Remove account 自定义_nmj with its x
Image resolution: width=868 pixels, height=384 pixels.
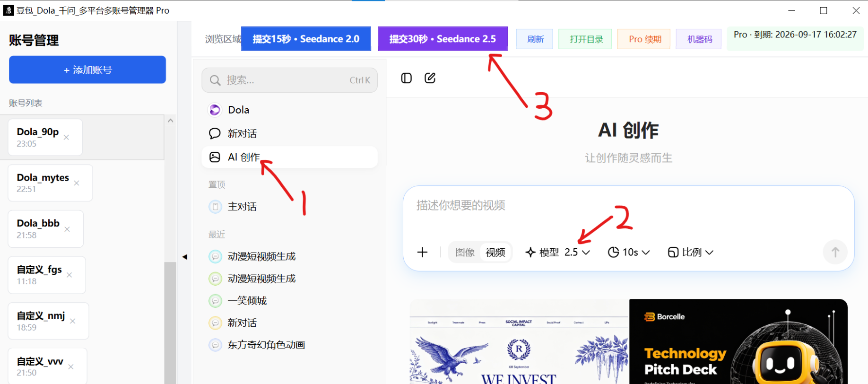[x=73, y=321]
